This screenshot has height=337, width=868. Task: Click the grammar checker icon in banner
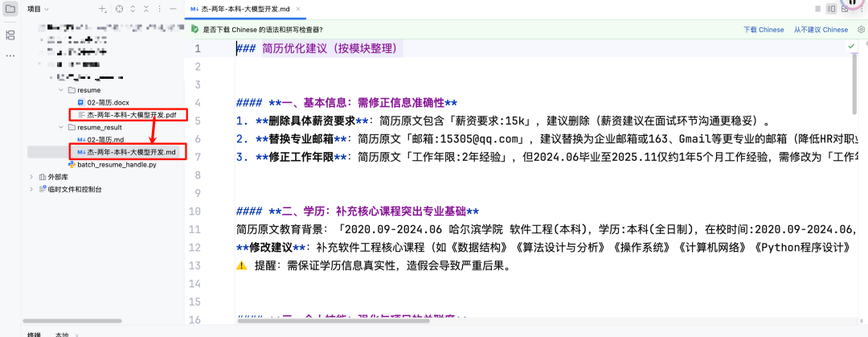pos(194,30)
